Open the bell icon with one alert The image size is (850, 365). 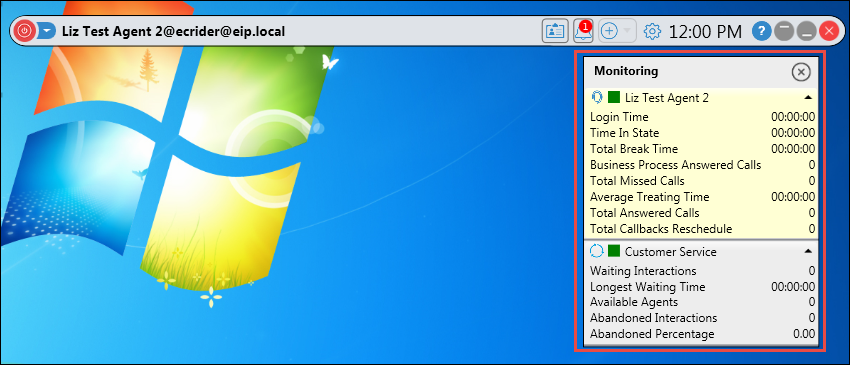[x=583, y=31]
